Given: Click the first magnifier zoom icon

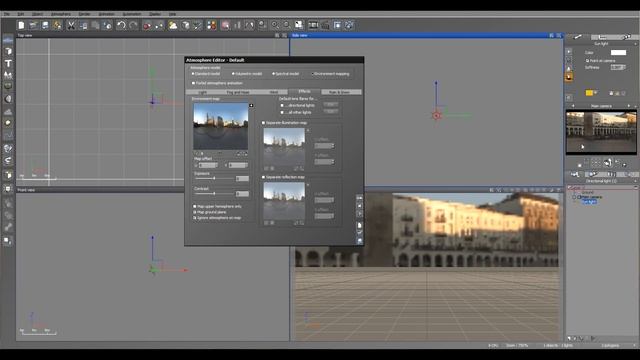Looking at the screenshot, I should (275, 25).
